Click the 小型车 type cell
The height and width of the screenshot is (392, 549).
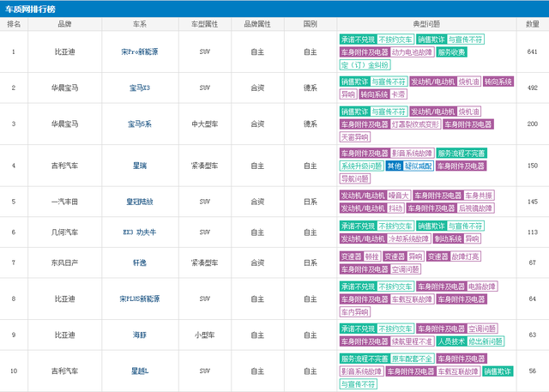pos(204,335)
